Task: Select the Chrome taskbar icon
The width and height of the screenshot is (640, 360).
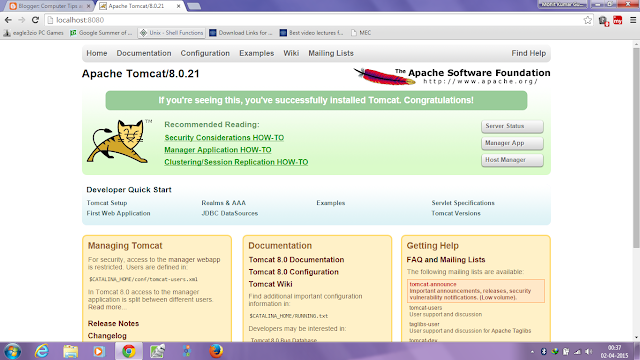Action: click(x=129, y=351)
